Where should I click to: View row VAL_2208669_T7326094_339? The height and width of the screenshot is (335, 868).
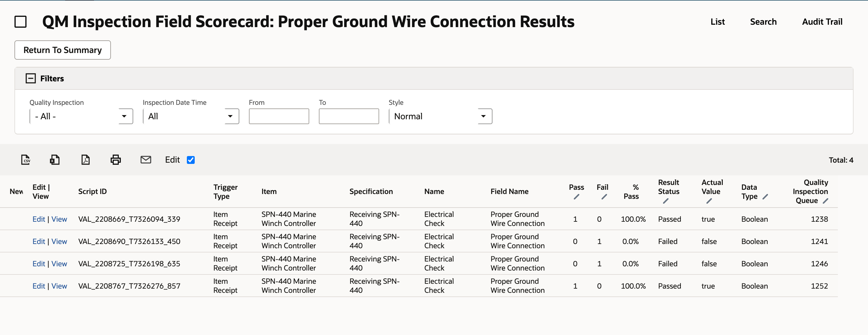59,219
